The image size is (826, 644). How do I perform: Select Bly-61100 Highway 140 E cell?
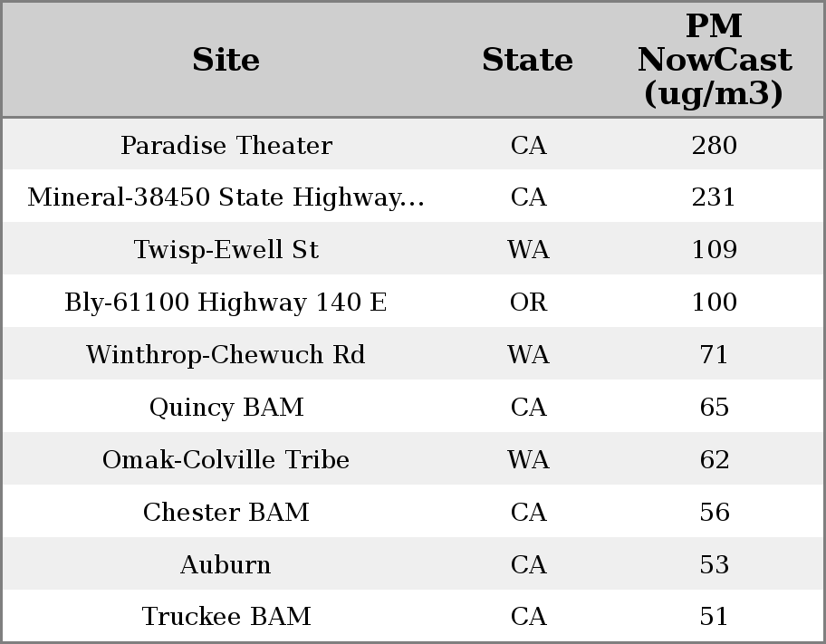coord(226,303)
